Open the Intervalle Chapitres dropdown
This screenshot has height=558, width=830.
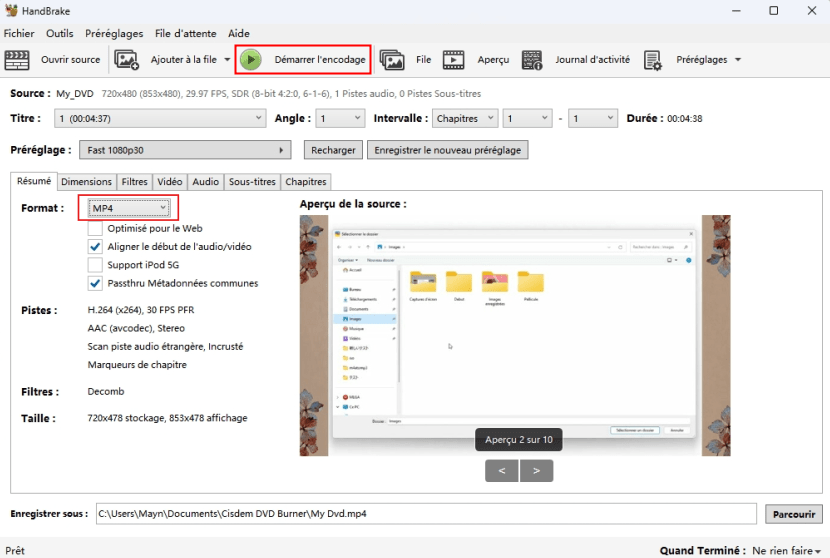point(465,118)
